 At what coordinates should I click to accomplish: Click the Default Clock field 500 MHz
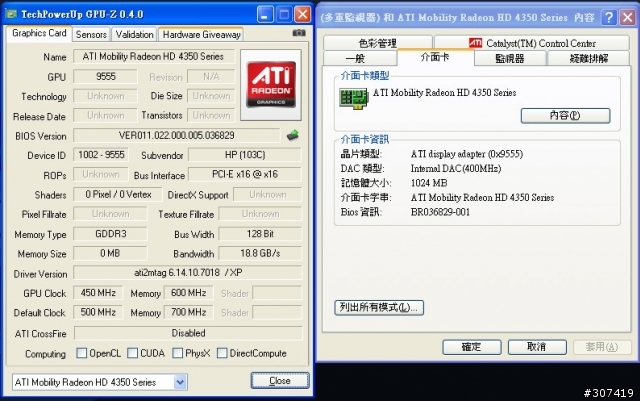tap(98, 312)
